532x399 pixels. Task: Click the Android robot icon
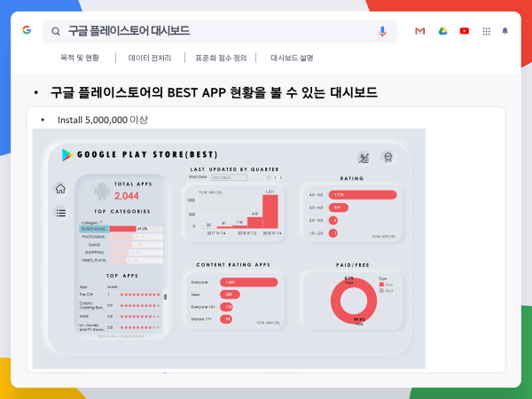click(102, 192)
